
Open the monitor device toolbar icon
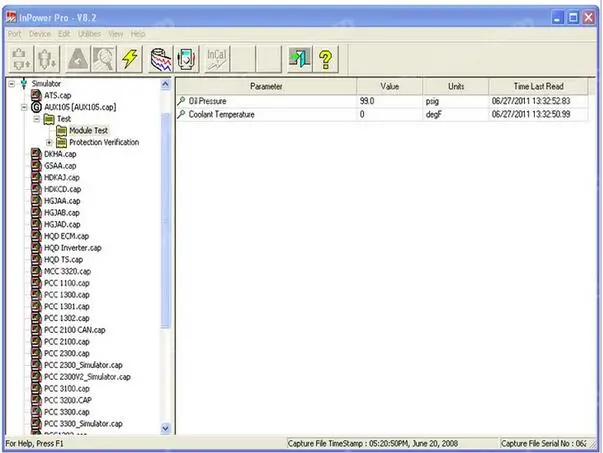click(x=187, y=59)
